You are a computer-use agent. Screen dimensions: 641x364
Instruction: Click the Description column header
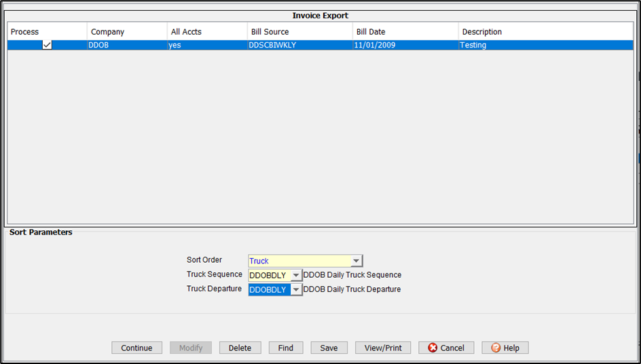[x=545, y=32]
